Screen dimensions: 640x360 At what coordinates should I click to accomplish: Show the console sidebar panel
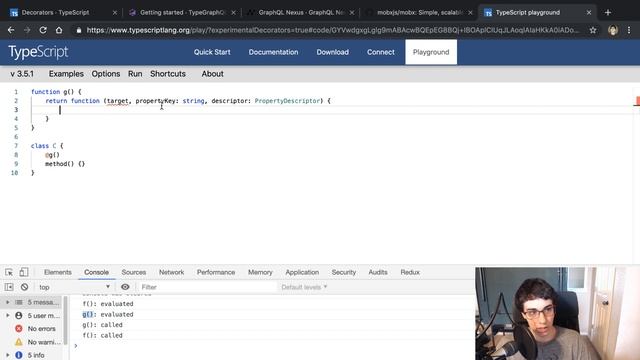[9, 287]
